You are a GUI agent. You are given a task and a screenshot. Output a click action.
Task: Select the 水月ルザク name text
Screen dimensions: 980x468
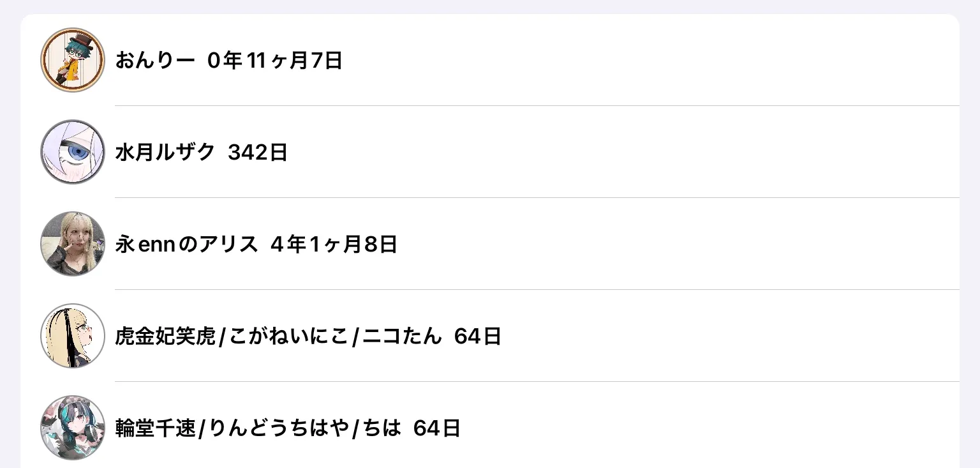[165, 153]
